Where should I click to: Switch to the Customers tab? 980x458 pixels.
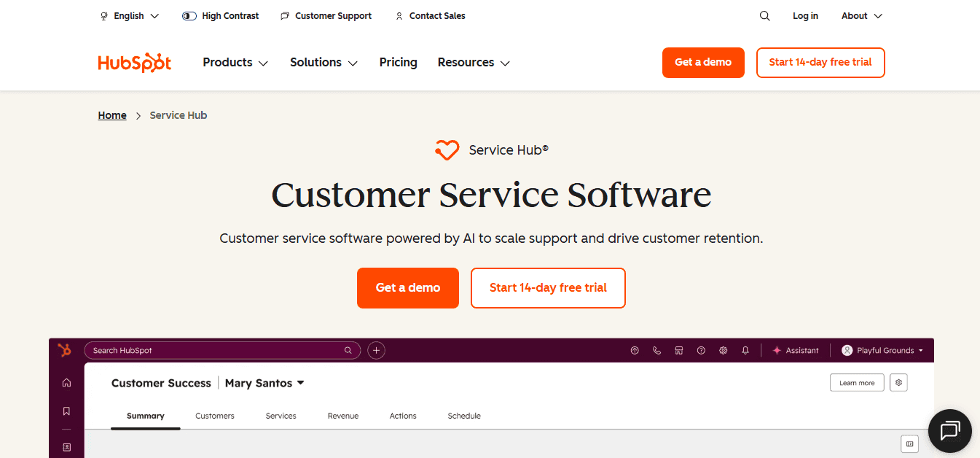click(x=215, y=416)
